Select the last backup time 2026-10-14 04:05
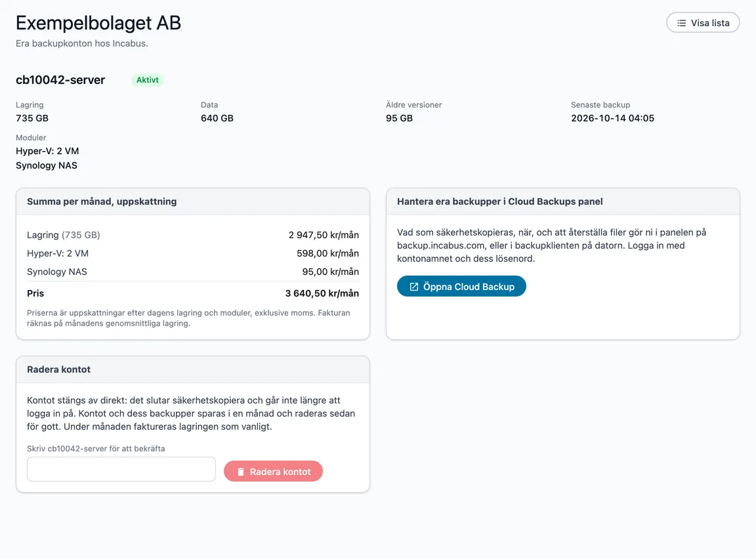 [612, 118]
